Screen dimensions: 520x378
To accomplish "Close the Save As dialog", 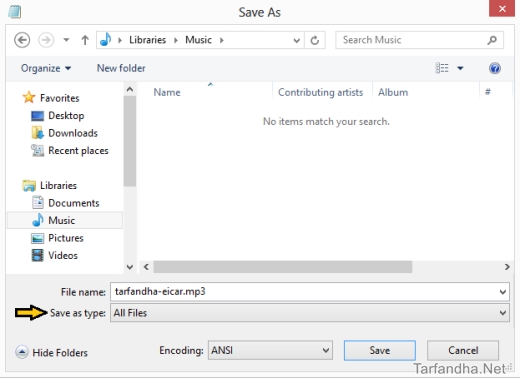I will pyautogui.click(x=502, y=8).
